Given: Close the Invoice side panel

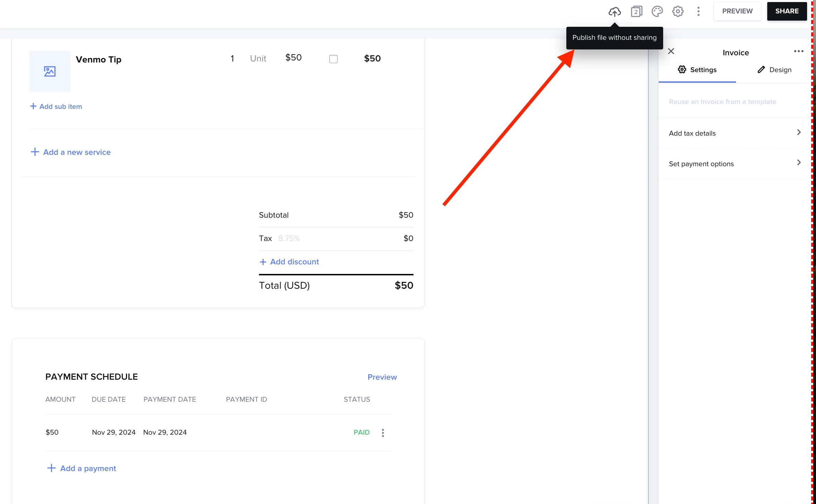Looking at the screenshot, I should click(671, 51).
